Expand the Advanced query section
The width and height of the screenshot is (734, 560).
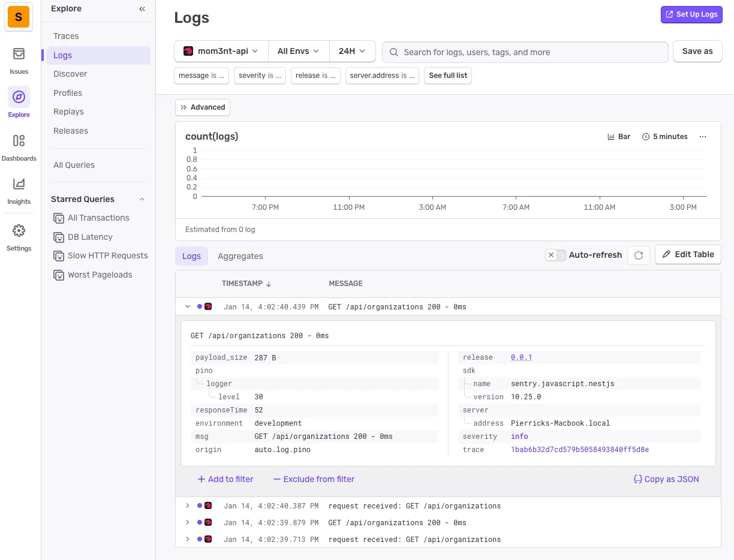(x=203, y=107)
